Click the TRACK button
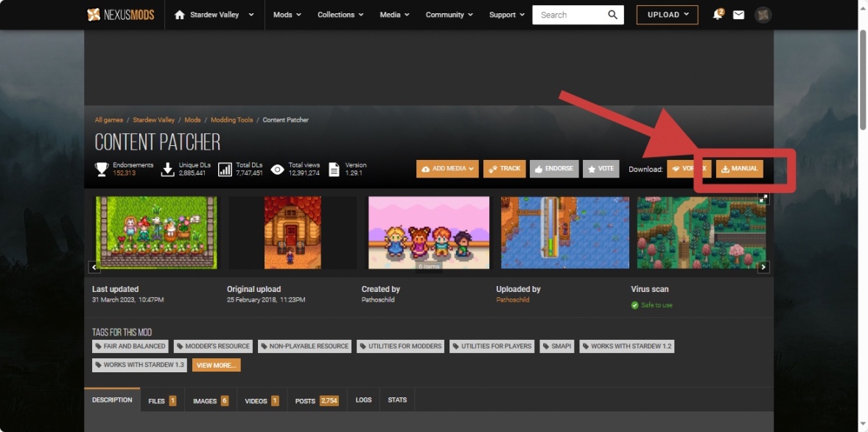This screenshot has height=432, width=868. coord(504,169)
